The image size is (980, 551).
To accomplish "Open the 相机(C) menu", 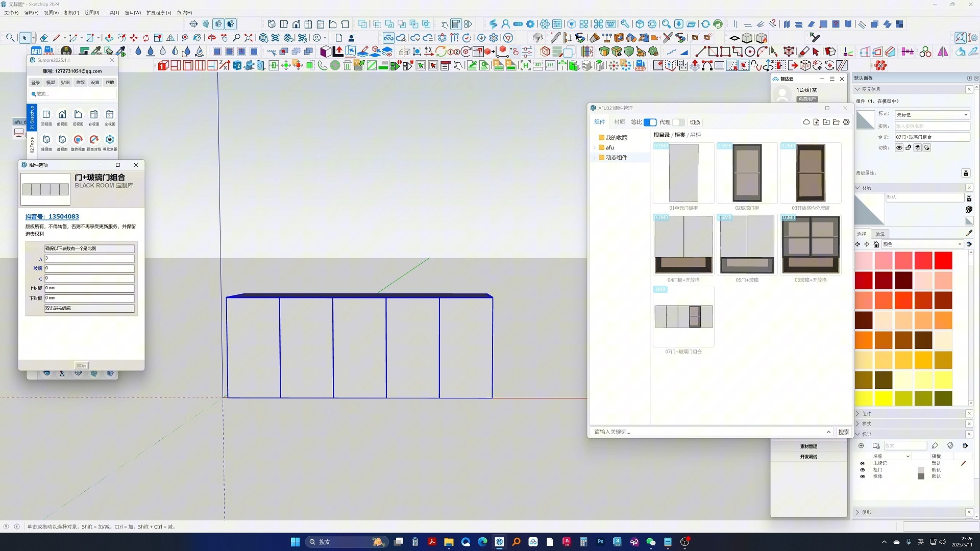I will point(71,13).
